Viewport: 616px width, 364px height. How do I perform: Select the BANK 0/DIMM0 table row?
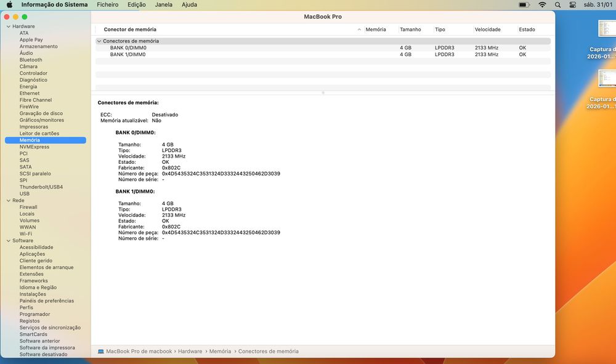[323, 48]
